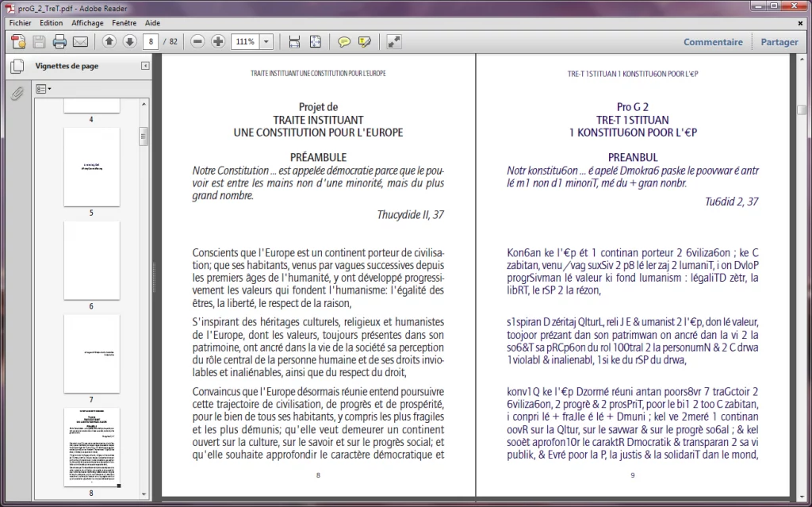
Task: Click the Send by email envelope icon
Action: [x=80, y=41]
